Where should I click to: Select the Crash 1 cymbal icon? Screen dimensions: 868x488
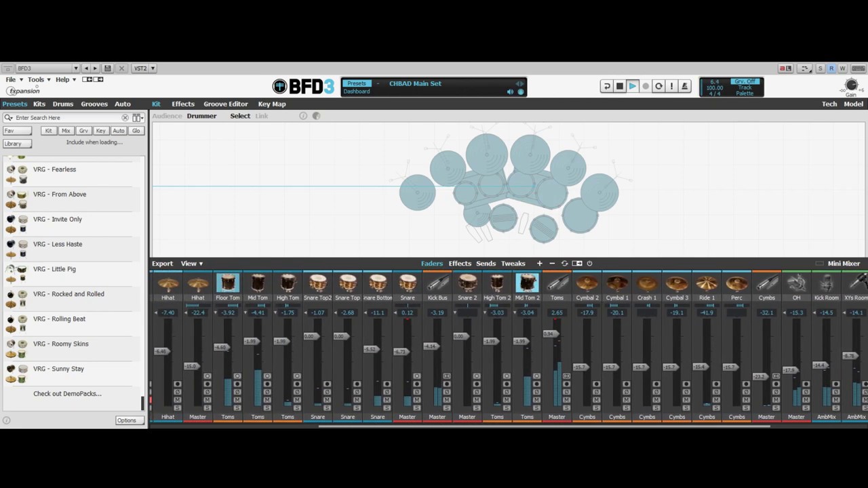[x=647, y=283]
